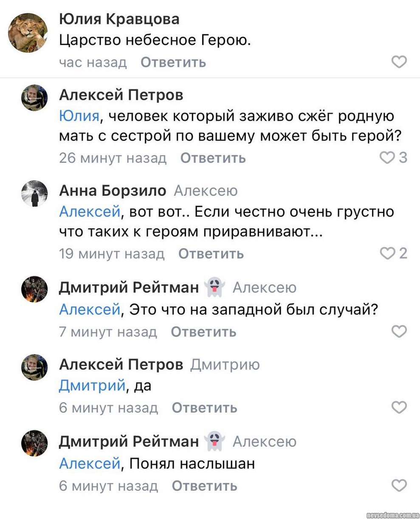
Task: Click the blue Дмитрий mention link
Action: pos(92,386)
